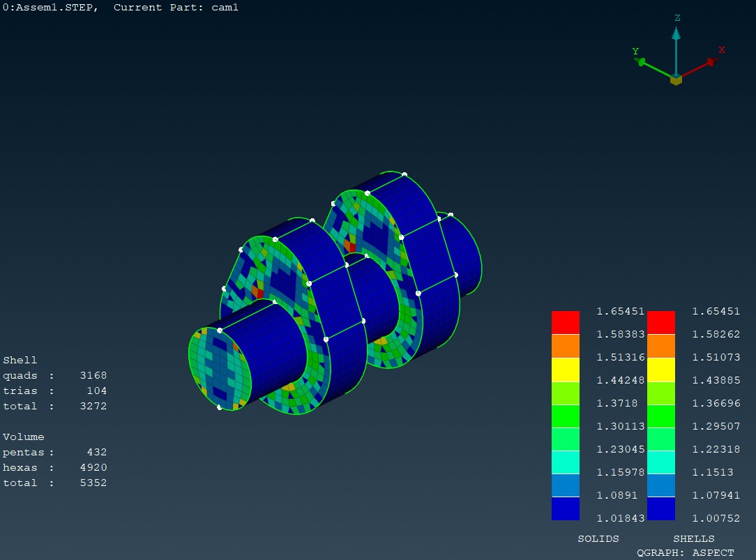Click the hexas count '4920'
The image size is (756, 560).
point(93,467)
